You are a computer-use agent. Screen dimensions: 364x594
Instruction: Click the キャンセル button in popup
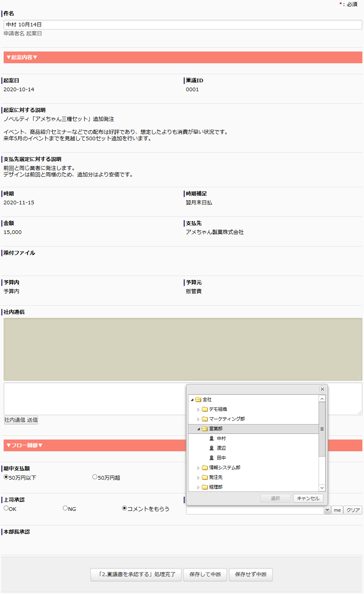click(x=308, y=498)
